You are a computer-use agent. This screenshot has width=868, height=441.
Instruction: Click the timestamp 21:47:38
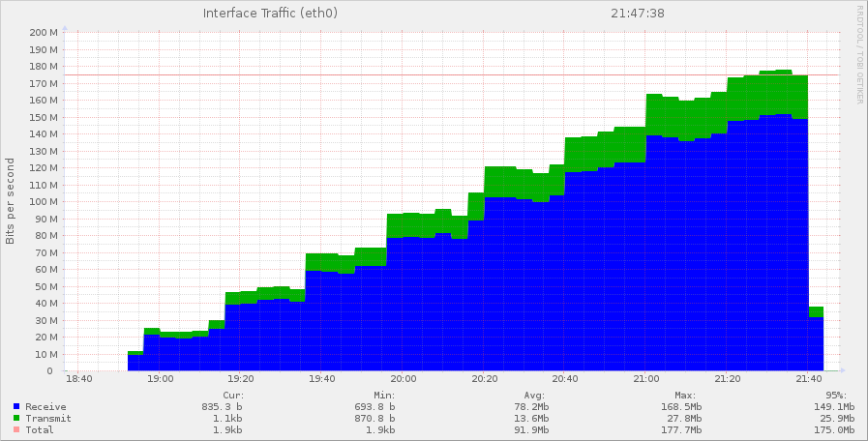(638, 14)
